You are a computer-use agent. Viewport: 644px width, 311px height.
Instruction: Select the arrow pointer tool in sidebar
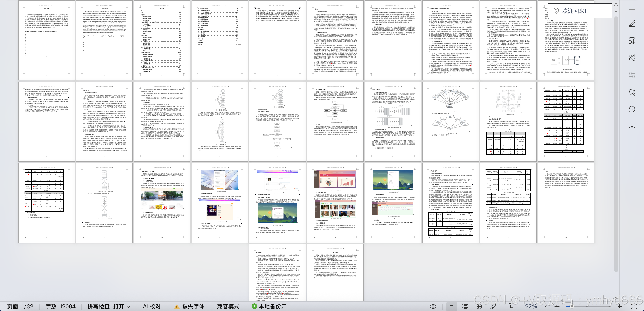pyautogui.click(x=632, y=92)
